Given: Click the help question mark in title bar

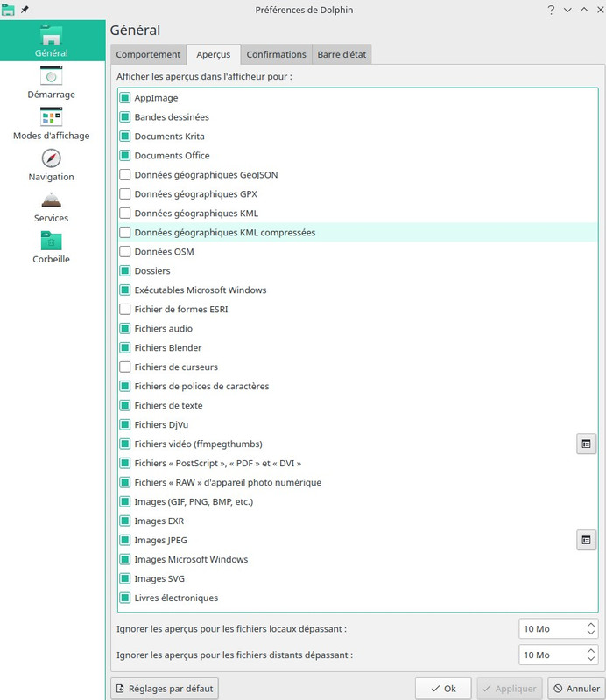Looking at the screenshot, I should [x=551, y=10].
